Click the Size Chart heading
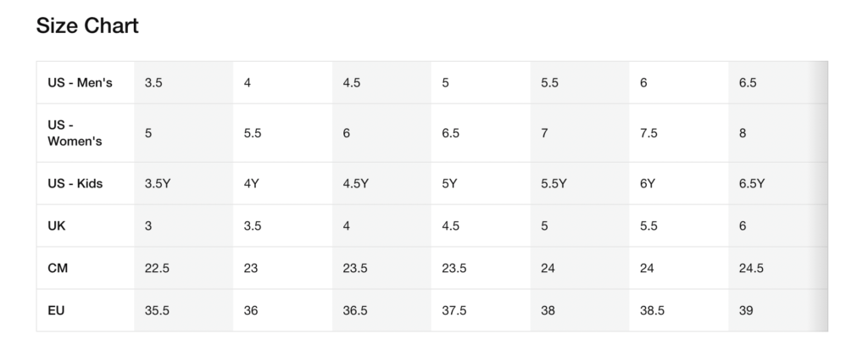The image size is (868, 362). [x=87, y=26]
